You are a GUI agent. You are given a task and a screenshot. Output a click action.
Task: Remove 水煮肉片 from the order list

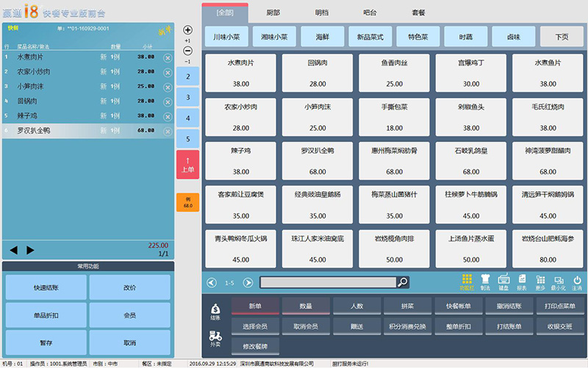coord(167,57)
